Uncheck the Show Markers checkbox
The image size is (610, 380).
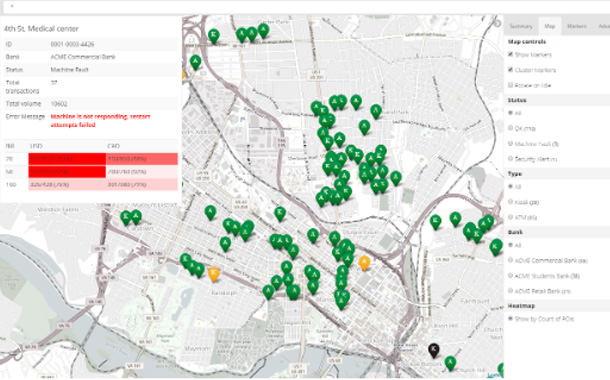point(510,54)
